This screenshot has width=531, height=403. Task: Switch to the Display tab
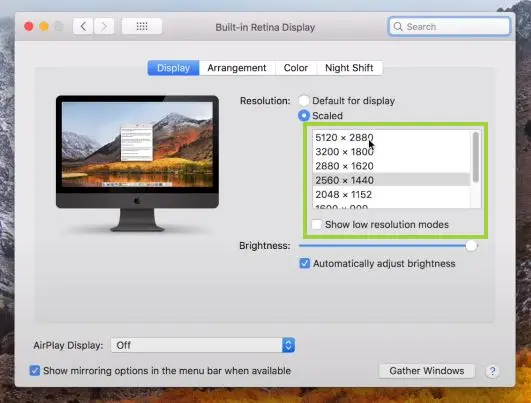(173, 68)
